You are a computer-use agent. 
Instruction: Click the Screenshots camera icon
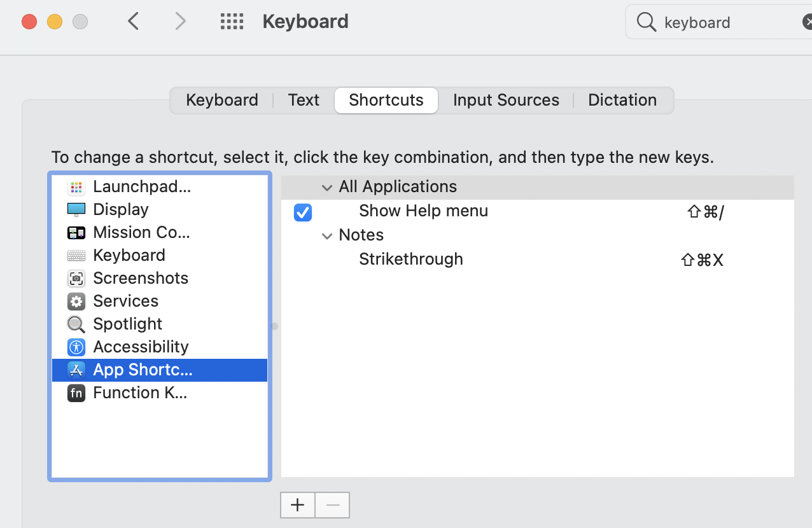(x=76, y=278)
